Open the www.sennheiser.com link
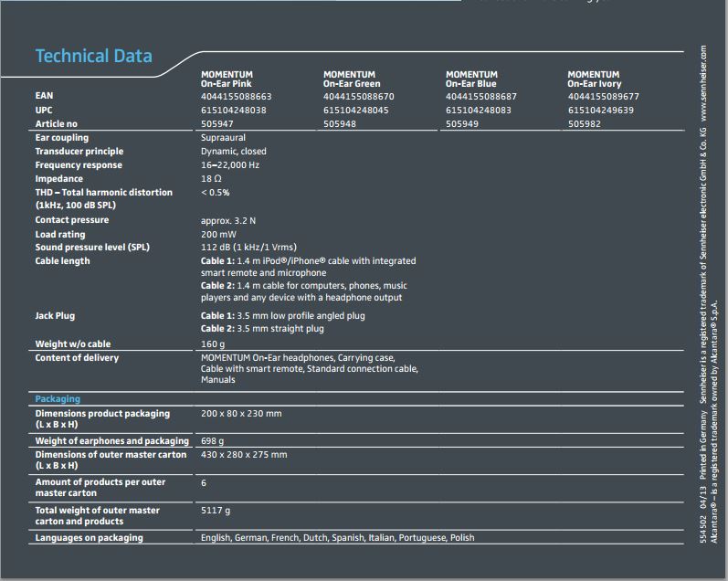Screen dimensions: 728x581 click(x=702, y=83)
